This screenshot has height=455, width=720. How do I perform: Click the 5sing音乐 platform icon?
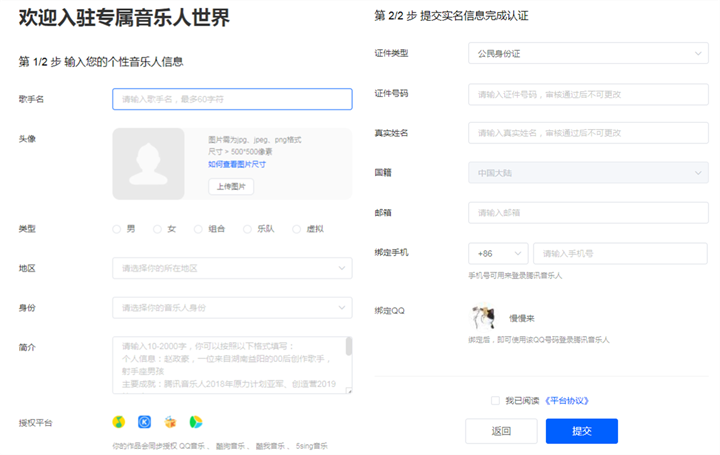[196, 422]
